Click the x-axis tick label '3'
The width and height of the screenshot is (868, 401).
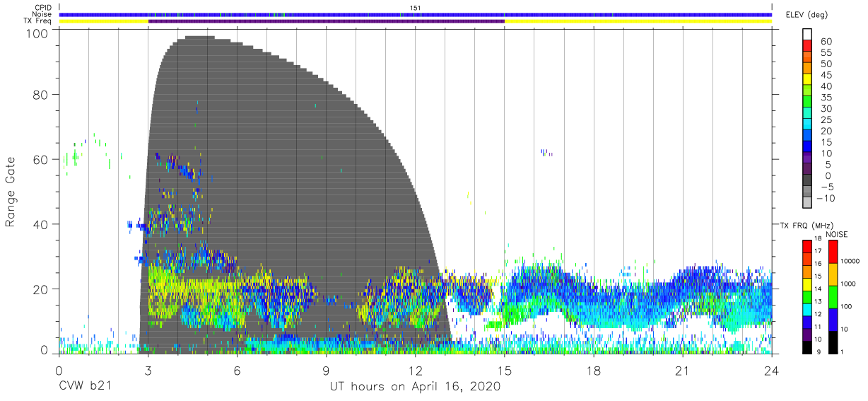[x=148, y=370]
